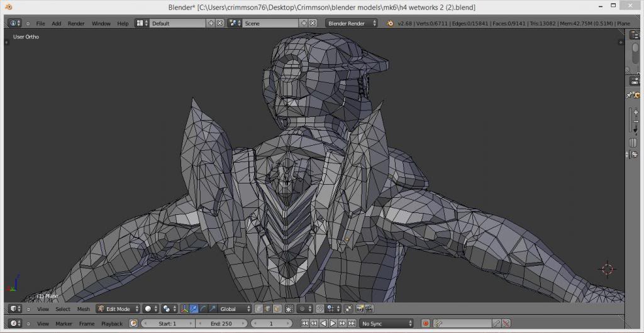Viewport: 644px width, 333px height.
Task: Jump to the end frame
Action: [x=352, y=324]
